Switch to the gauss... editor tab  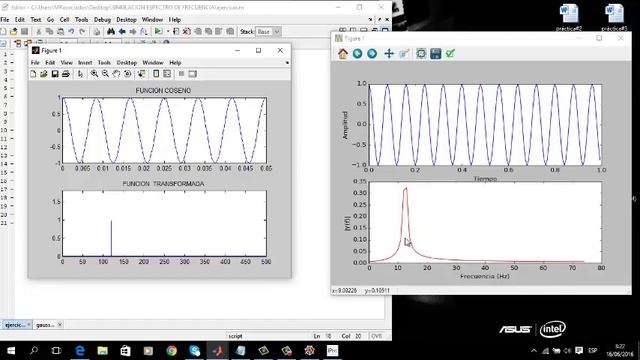[x=45, y=325]
